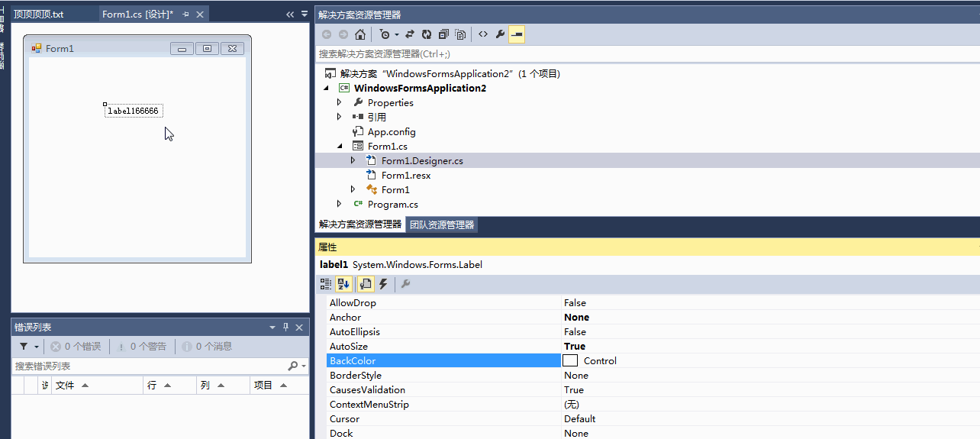Click Sync with Active Document icon

pyautogui.click(x=410, y=34)
